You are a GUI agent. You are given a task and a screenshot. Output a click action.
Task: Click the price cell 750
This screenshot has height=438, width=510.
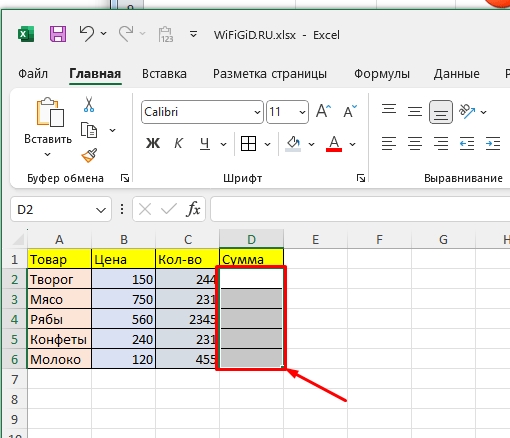click(x=124, y=299)
